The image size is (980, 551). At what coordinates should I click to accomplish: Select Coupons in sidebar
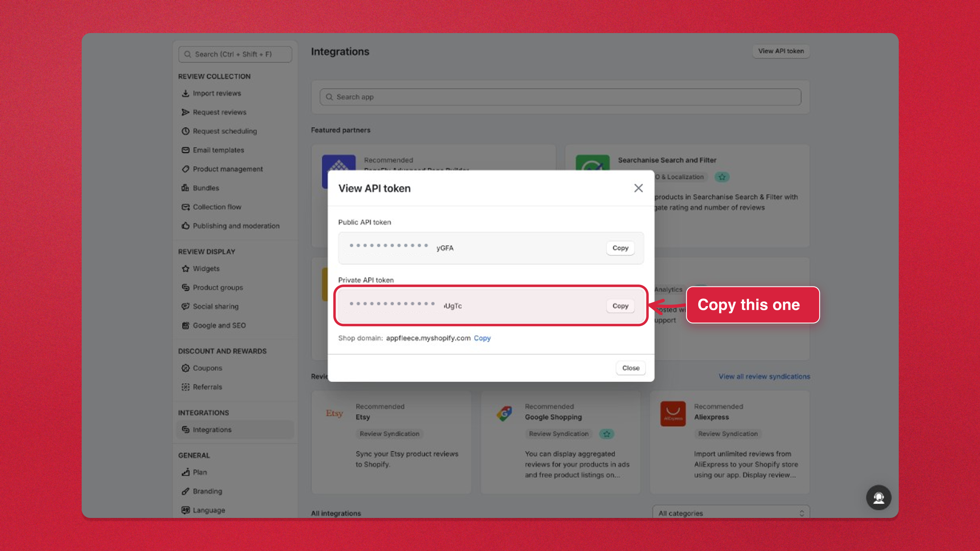tap(207, 368)
